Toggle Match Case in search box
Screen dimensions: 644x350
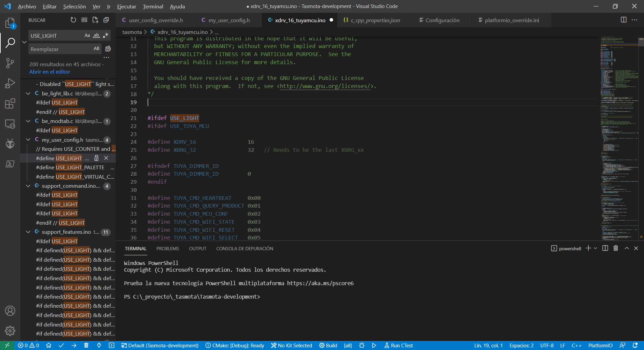(87, 36)
